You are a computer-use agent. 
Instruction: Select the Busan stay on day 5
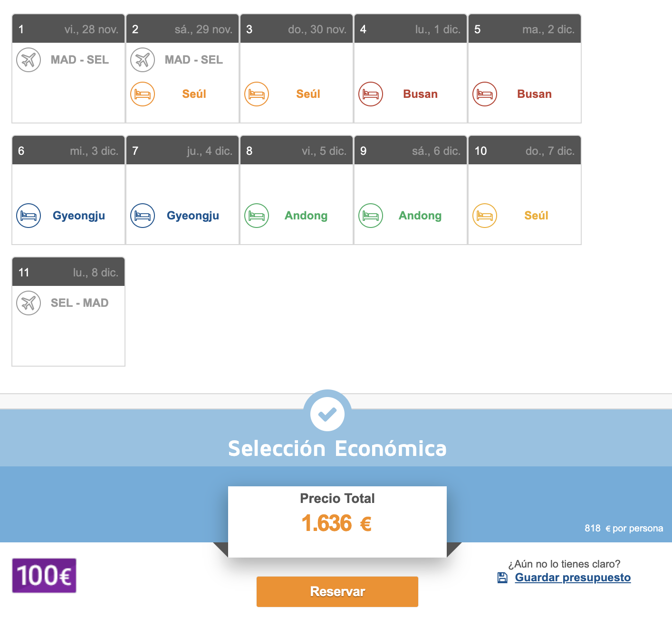pos(534,94)
